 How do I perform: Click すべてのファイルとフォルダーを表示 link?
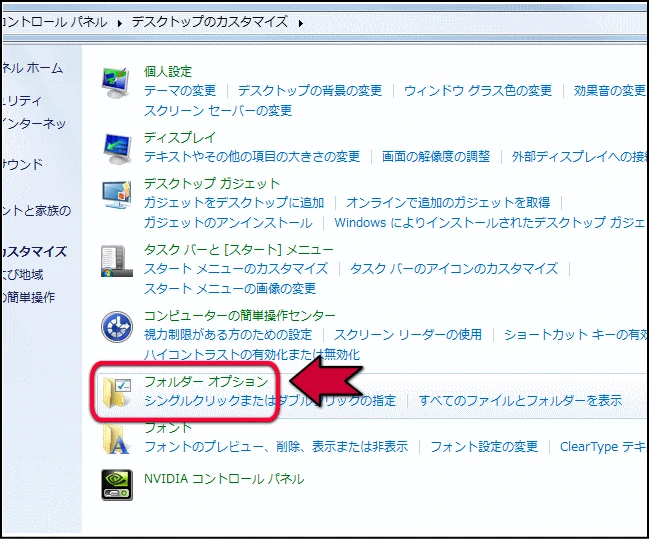point(520,400)
